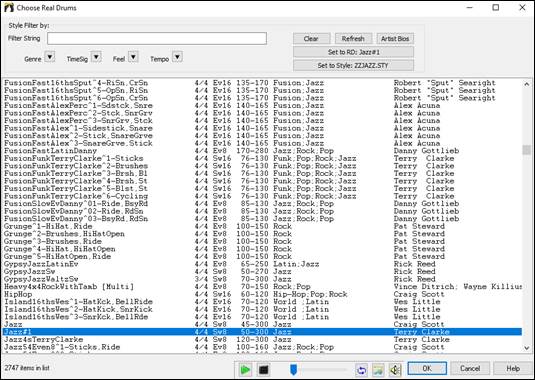This screenshot has height=380, width=535.
Task: Select FusionFunkTerryClarke^5-Blst,St row
Action: [262, 188]
